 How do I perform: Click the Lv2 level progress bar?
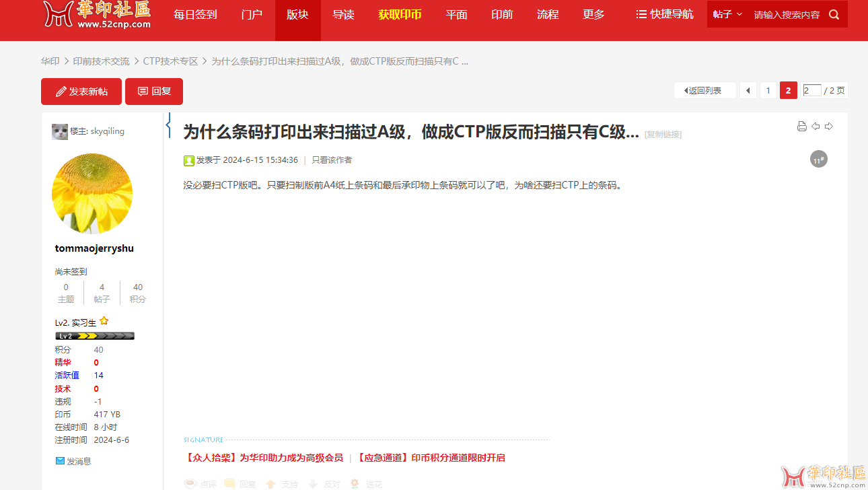95,335
